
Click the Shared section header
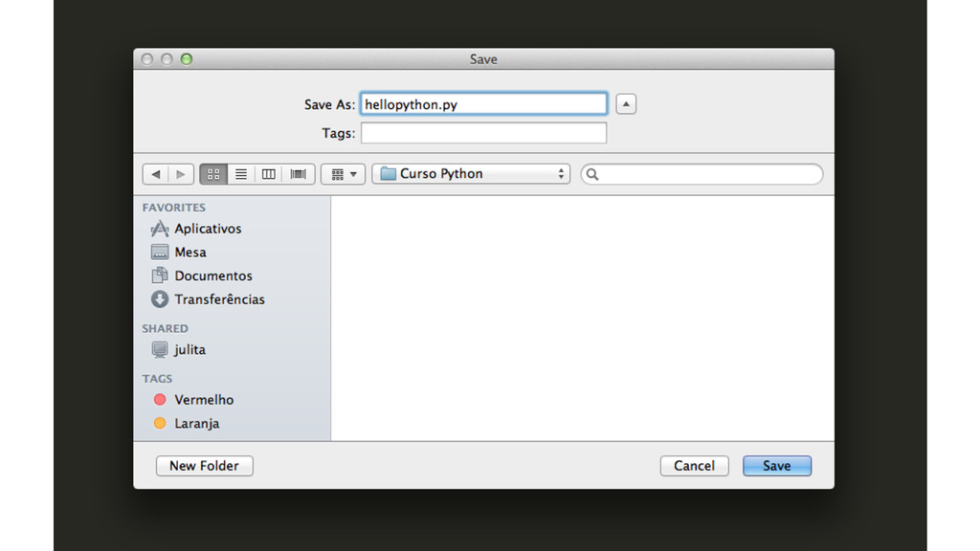[165, 329]
